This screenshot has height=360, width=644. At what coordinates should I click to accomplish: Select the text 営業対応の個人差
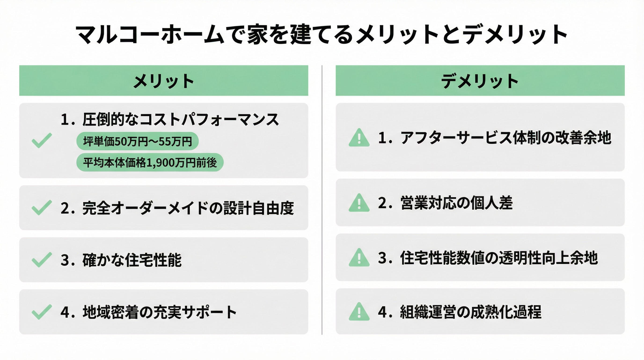click(x=457, y=203)
